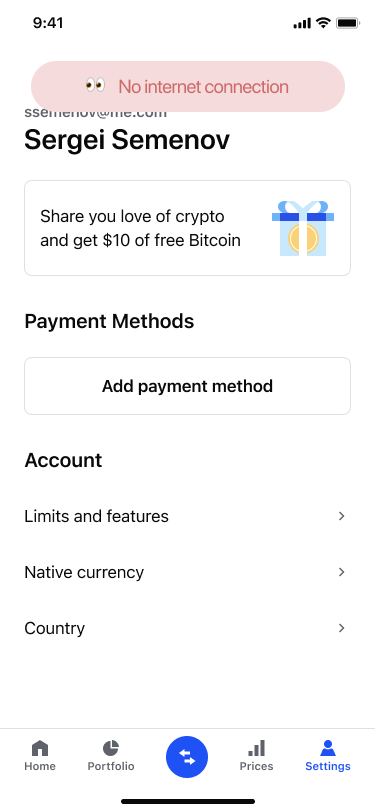Expand Country chevron arrow
The width and height of the screenshot is (375, 812).
[341, 628]
